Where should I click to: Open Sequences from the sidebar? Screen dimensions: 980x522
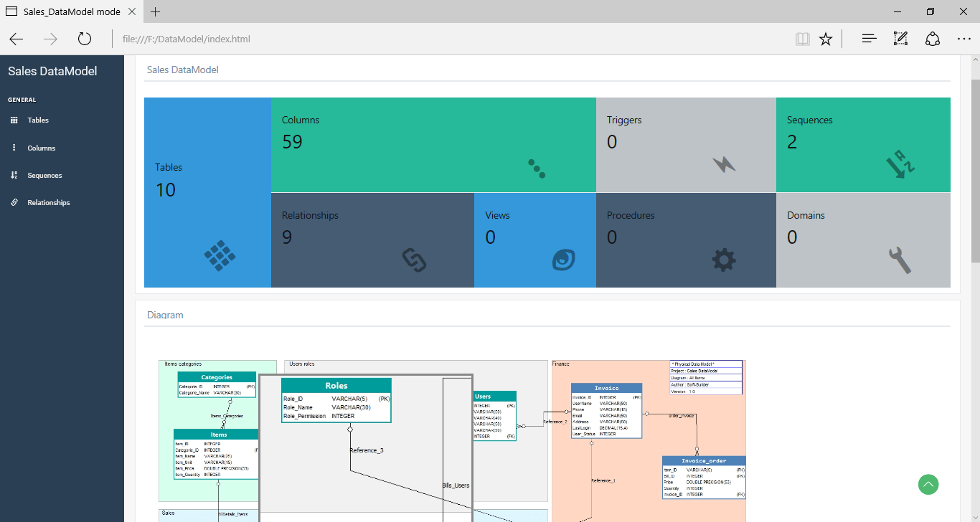[x=44, y=175]
